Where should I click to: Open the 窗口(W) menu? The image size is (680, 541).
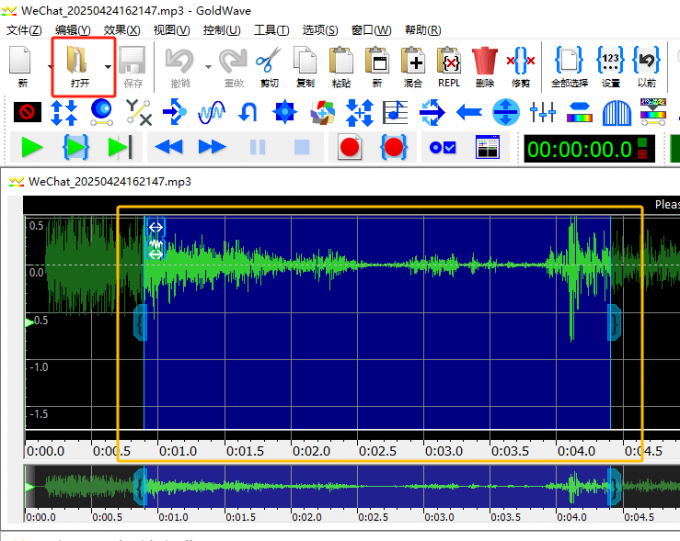coord(371,30)
